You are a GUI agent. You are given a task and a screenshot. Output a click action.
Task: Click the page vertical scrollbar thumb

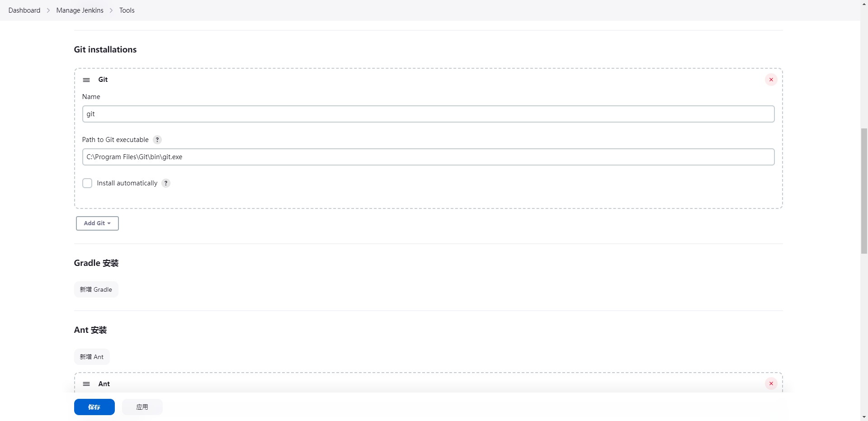864,191
